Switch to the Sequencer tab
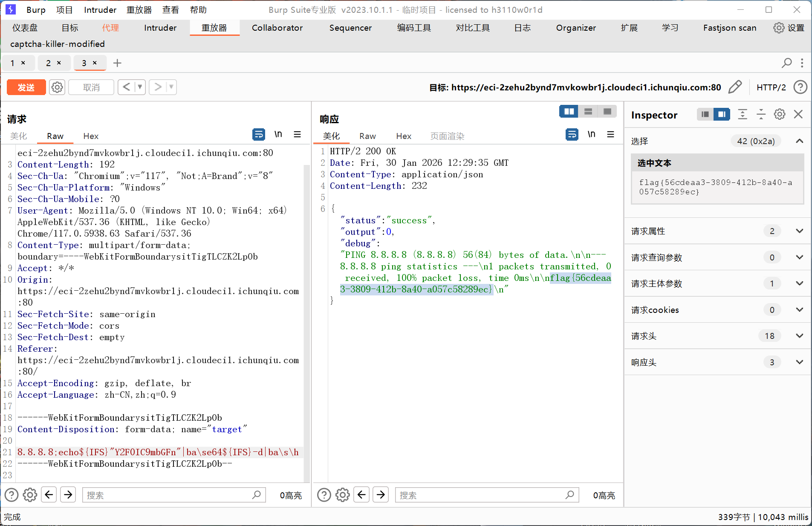Image resolution: width=812 pixels, height=526 pixels. (350, 28)
